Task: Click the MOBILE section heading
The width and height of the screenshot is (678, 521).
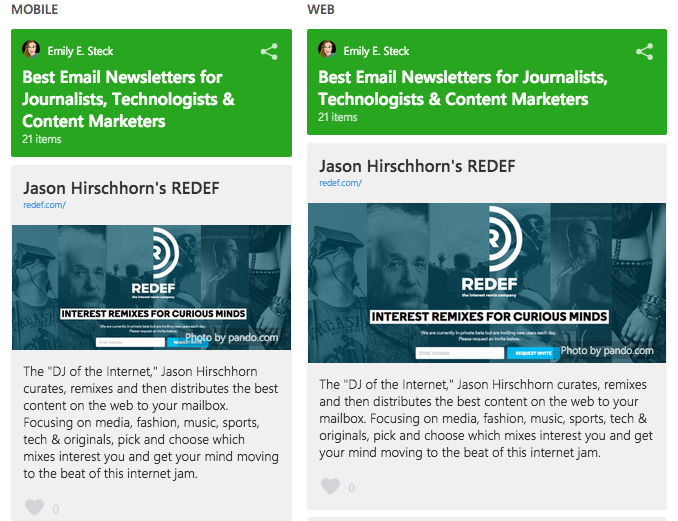Action: click(35, 10)
